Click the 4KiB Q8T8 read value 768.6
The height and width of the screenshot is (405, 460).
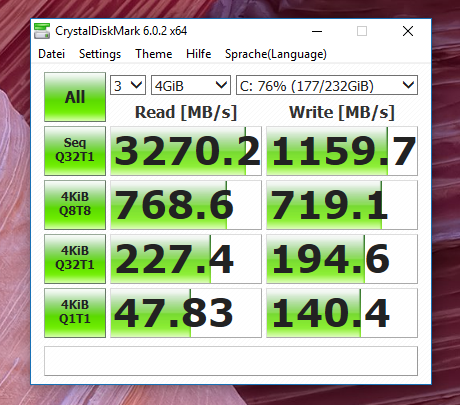[186, 205]
